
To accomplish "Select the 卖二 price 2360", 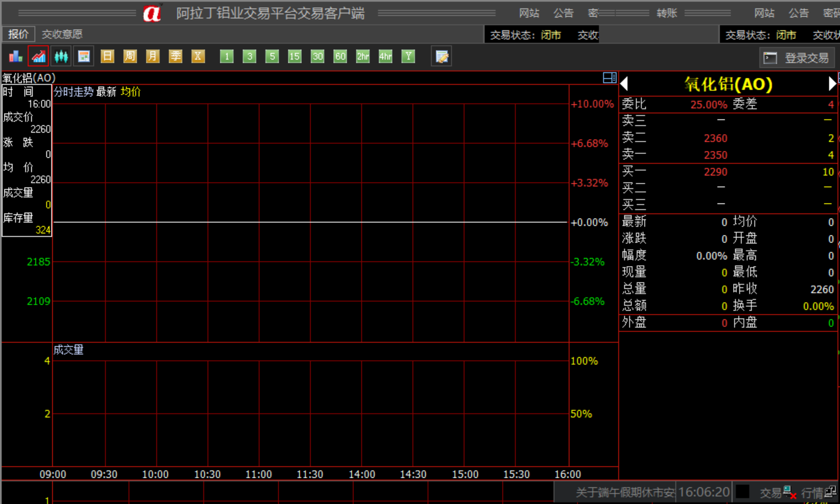I will [716, 138].
